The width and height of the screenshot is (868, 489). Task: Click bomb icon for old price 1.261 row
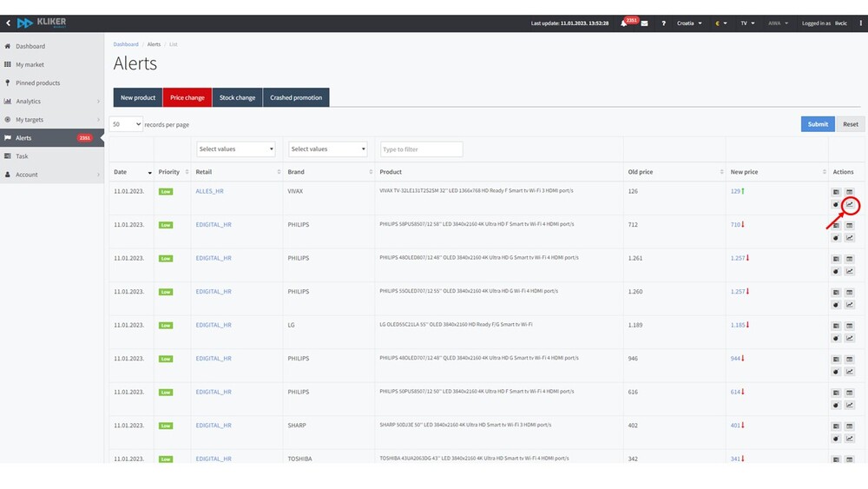[836, 271]
